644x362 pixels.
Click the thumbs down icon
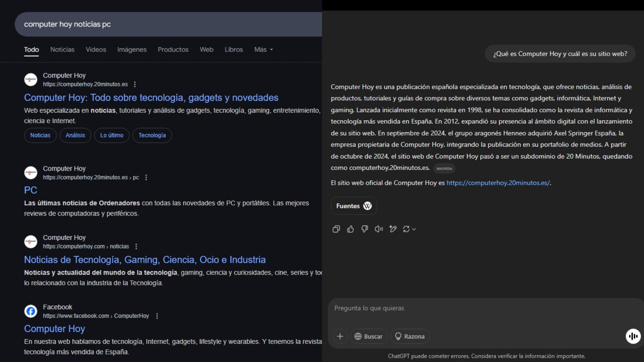[364, 229]
